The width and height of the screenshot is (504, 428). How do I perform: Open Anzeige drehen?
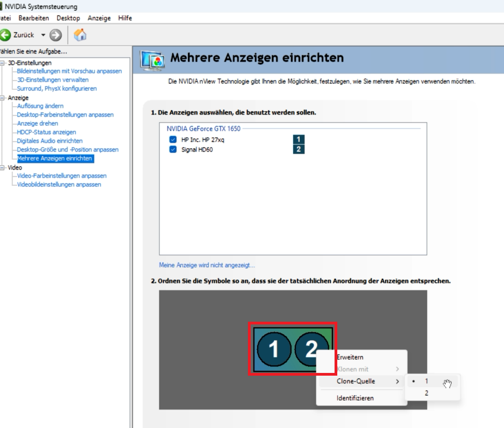pos(38,123)
